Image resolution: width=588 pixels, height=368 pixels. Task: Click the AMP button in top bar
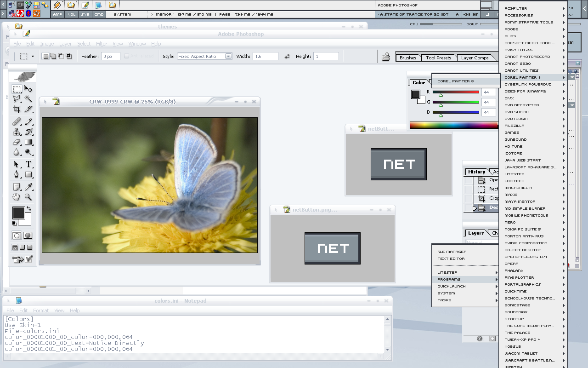point(57,14)
